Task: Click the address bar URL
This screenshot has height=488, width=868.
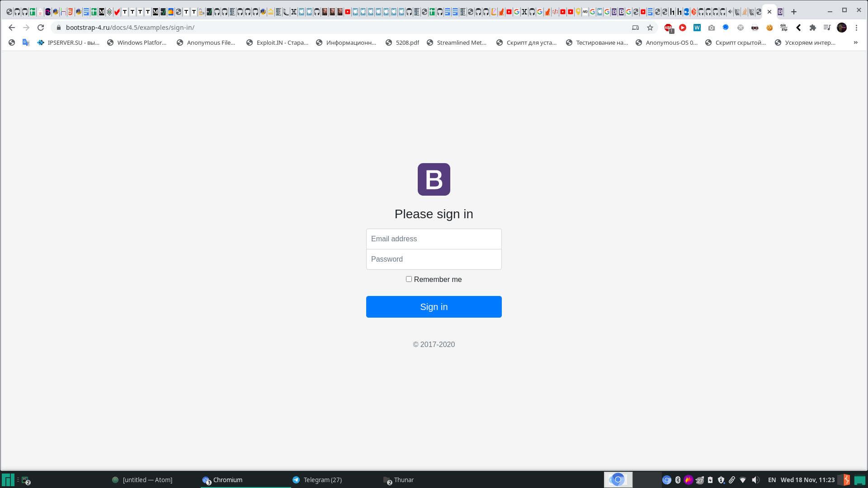Action: click(x=130, y=28)
